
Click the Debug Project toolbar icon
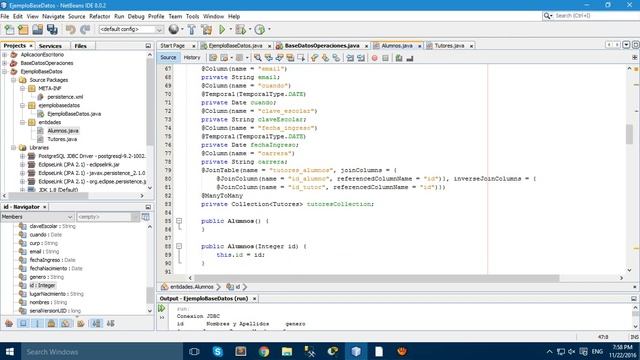240,29
